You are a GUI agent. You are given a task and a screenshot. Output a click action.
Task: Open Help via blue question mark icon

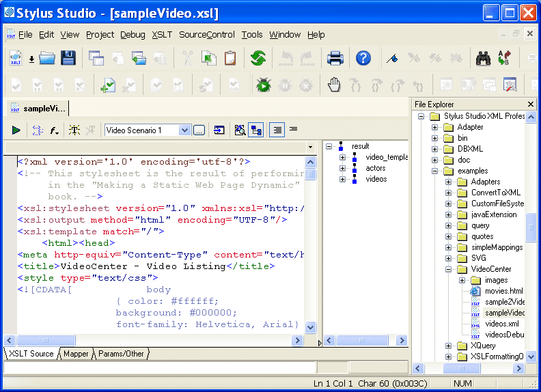[x=363, y=58]
